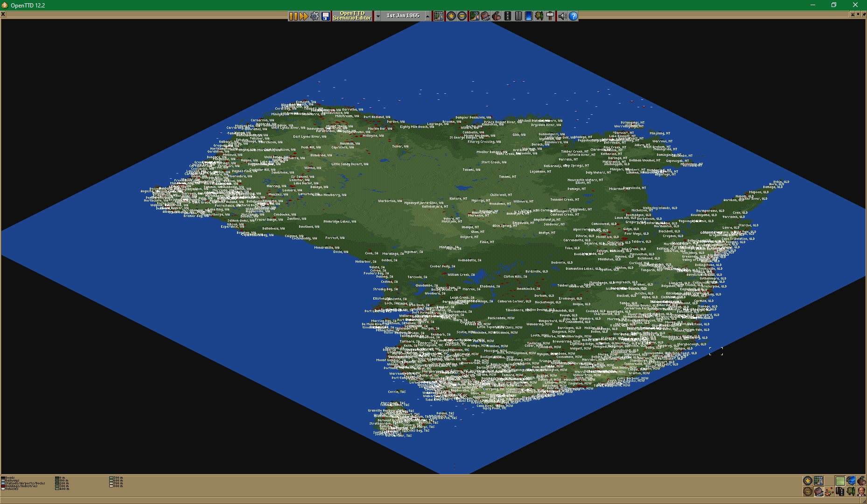Click the Plumridge Lakes, WA label
Viewport: 867px width, 504px height.
pos(340,222)
